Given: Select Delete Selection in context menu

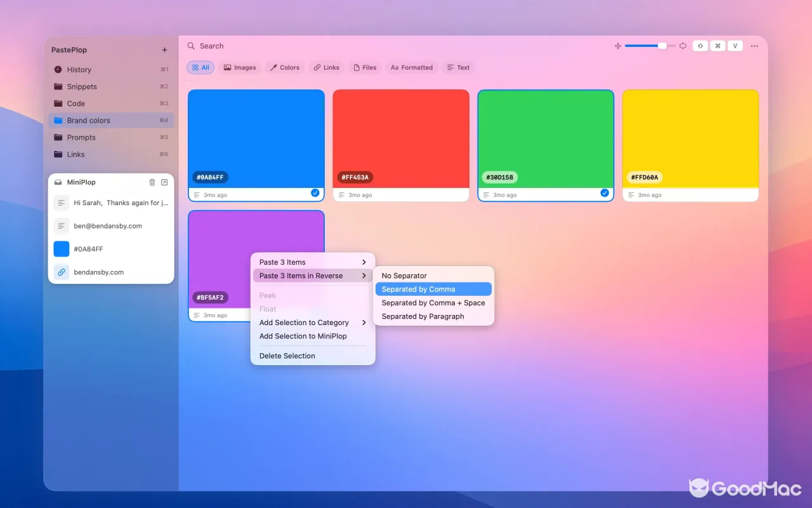Looking at the screenshot, I should pyautogui.click(x=313, y=356).
